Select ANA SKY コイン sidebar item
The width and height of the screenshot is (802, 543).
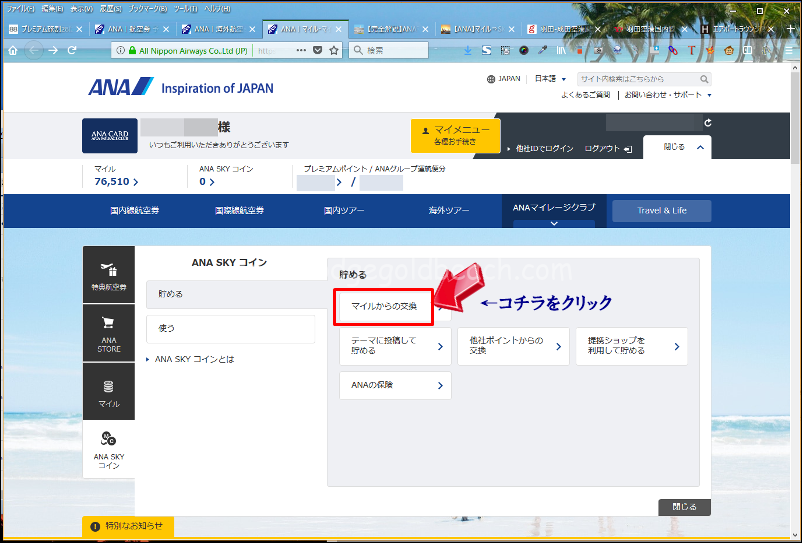pos(109,450)
